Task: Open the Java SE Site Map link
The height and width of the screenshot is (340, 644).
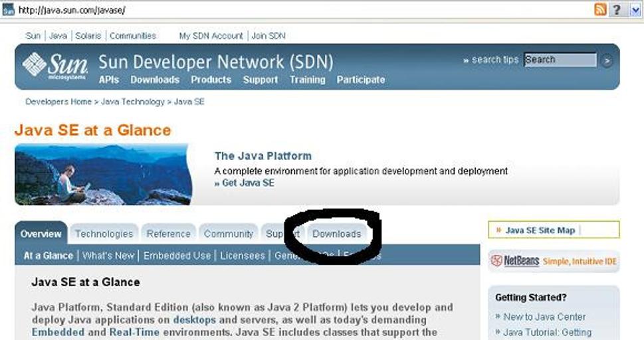Action: [x=540, y=230]
